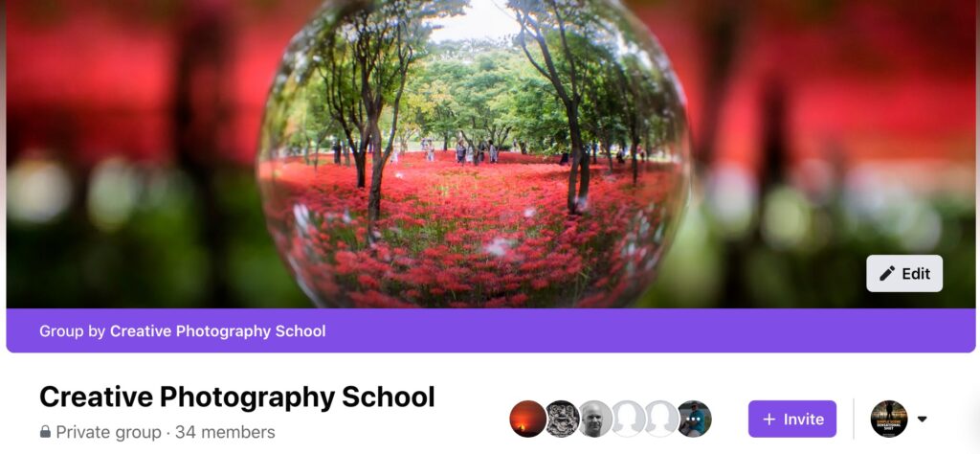Viewport: 980px width, 454px height.
Task: Click the 34 members count
Action: tap(225, 432)
